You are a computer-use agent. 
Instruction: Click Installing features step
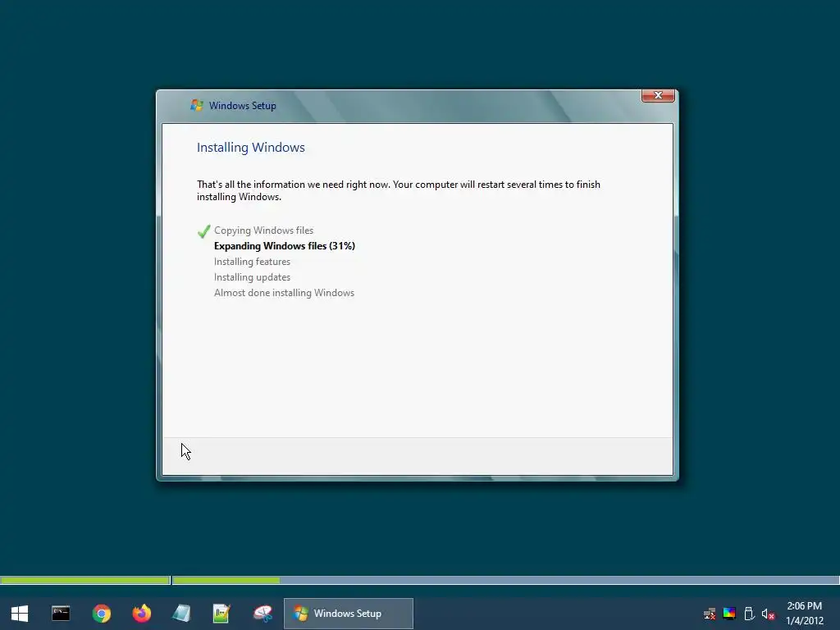point(253,262)
